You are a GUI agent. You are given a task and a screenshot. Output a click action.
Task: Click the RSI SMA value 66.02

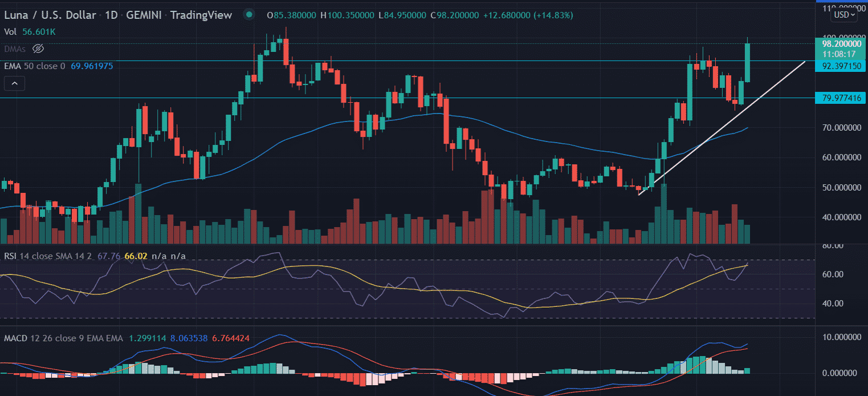click(x=136, y=257)
